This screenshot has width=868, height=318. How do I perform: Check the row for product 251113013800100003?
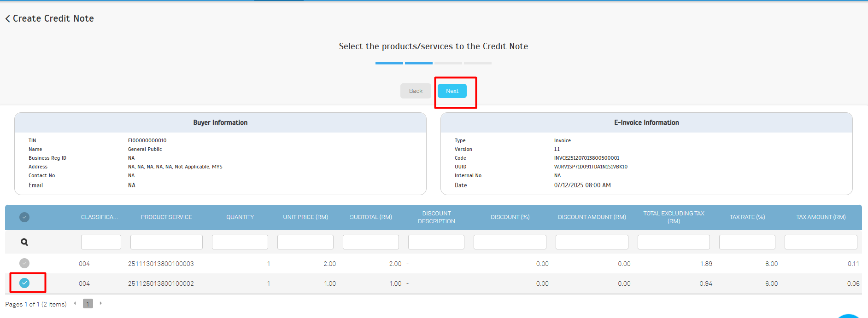pyautogui.click(x=24, y=263)
